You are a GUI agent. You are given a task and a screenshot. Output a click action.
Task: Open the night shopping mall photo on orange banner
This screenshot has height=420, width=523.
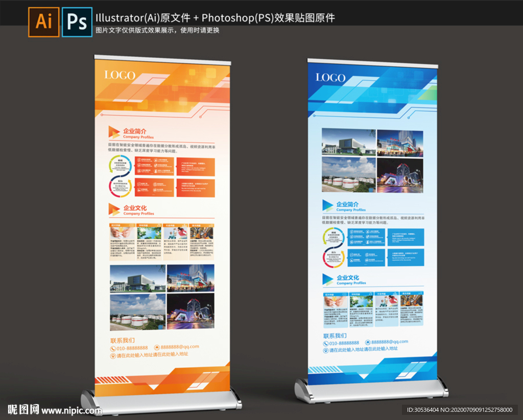pyautogui.click(x=191, y=278)
